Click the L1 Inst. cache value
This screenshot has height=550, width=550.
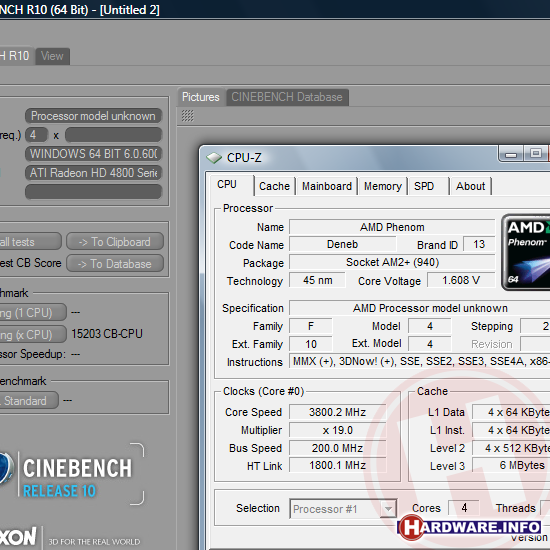(511, 430)
